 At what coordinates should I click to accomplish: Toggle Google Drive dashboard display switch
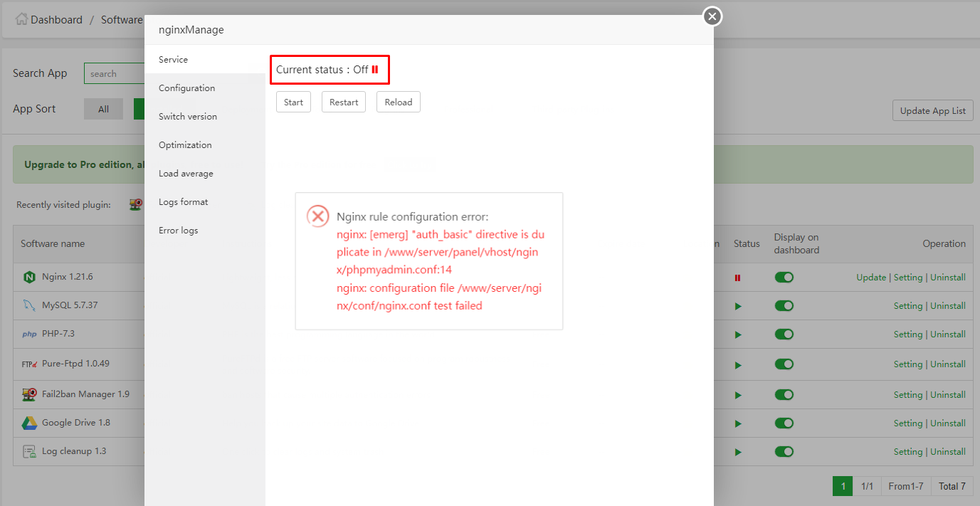coord(784,422)
